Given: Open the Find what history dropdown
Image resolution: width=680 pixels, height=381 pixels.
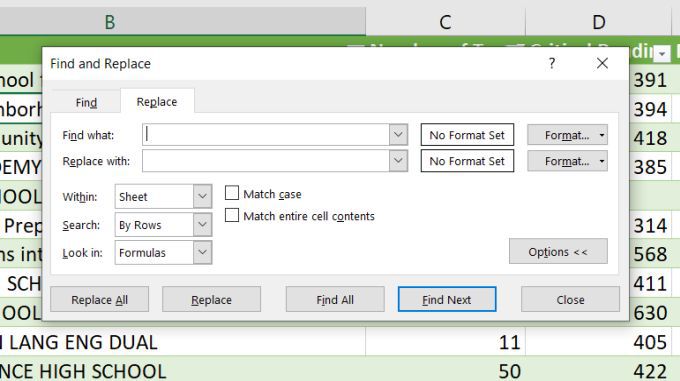Looking at the screenshot, I should (399, 135).
